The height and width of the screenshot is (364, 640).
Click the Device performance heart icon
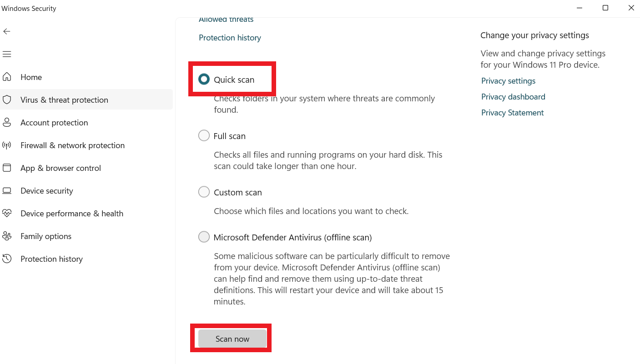7,213
